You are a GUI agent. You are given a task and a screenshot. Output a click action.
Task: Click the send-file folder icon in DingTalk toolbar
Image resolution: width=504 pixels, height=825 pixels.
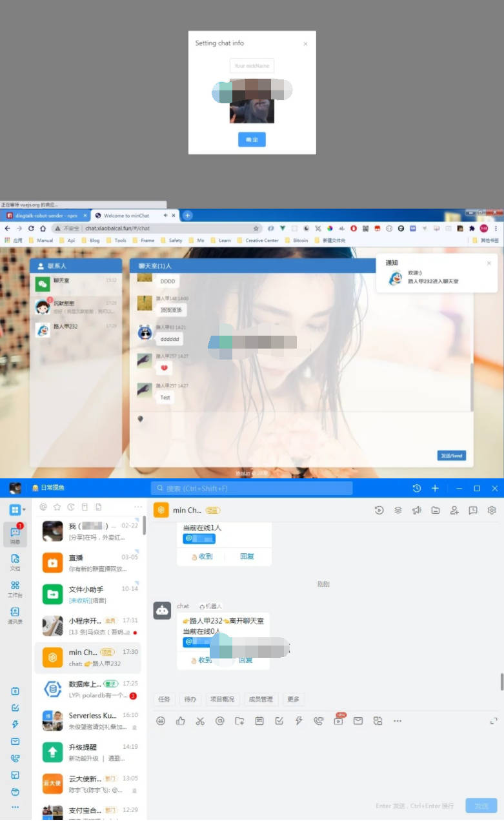click(239, 720)
